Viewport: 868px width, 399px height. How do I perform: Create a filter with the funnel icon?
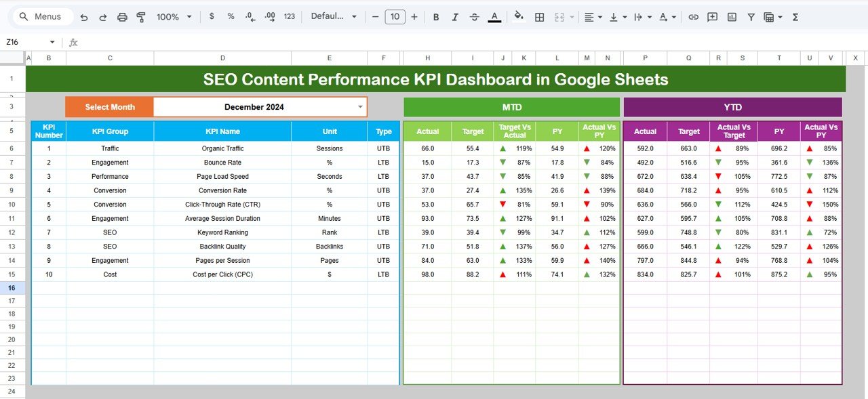[751, 16]
